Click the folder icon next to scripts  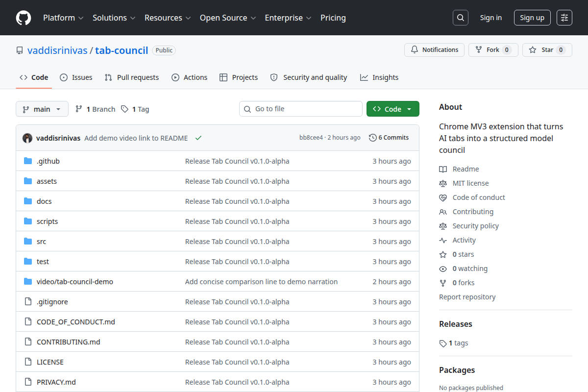point(28,221)
